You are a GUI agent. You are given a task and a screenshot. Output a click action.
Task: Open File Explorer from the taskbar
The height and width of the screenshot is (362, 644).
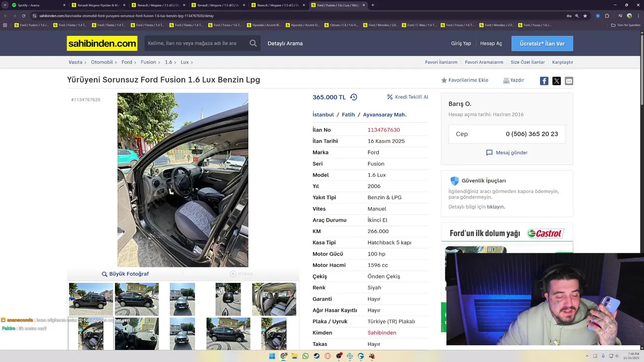click(x=294, y=356)
